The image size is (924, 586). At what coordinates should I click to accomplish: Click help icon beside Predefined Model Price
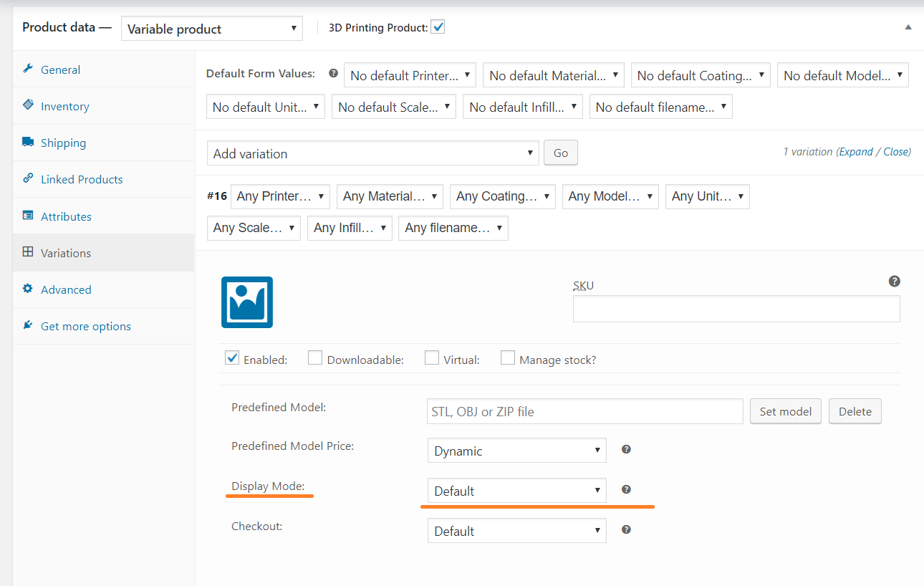[x=626, y=449]
